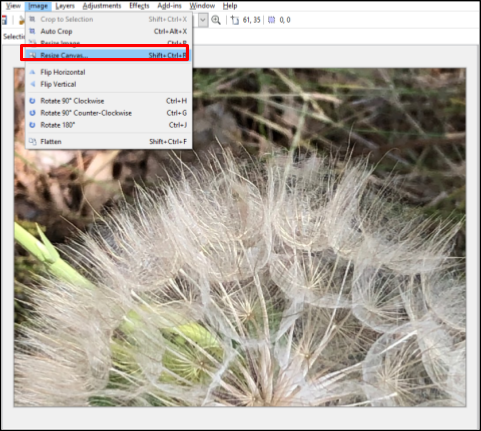This screenshot has width=481, height=431.
Task: Open the Adjustments menu
Action: click(x=102, y=6)
